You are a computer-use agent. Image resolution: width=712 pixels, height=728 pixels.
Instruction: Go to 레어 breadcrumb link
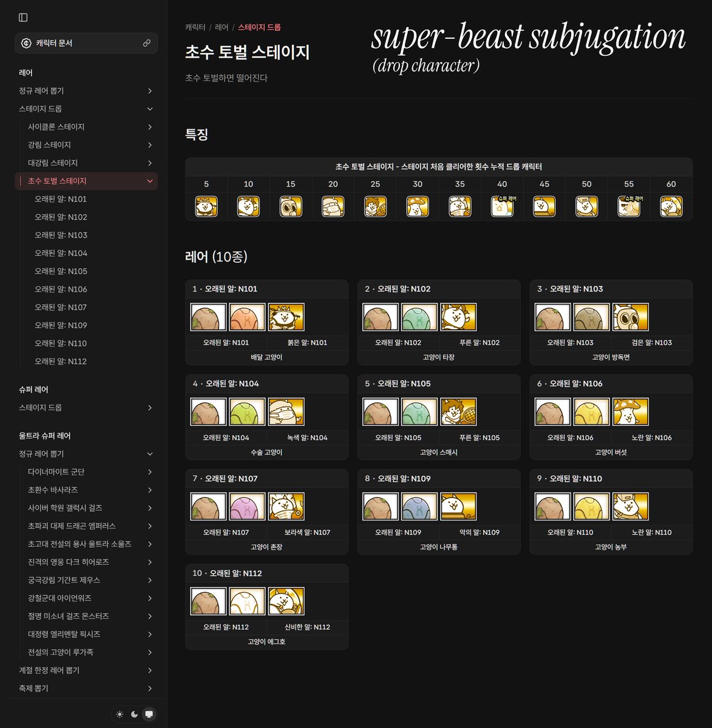222,27
